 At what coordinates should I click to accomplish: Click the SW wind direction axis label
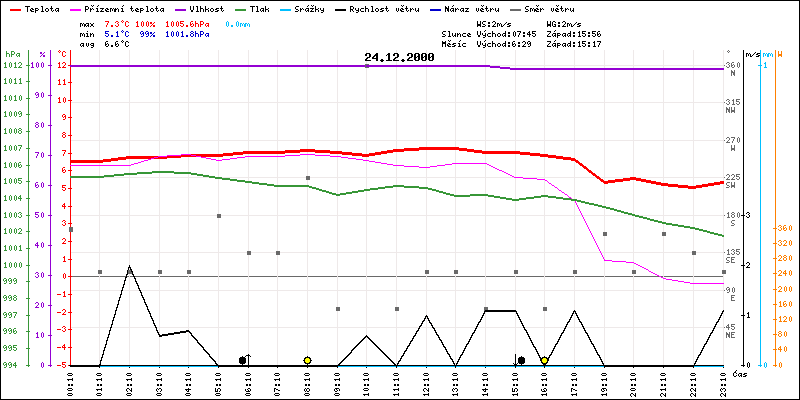731,185
